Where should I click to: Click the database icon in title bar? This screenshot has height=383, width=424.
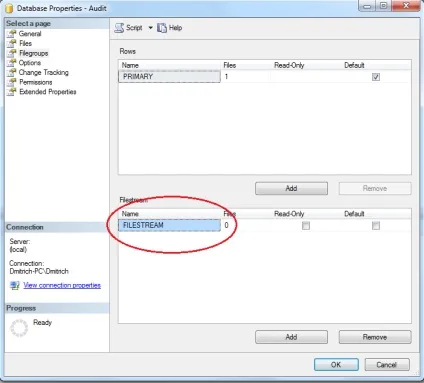(9, 8)
